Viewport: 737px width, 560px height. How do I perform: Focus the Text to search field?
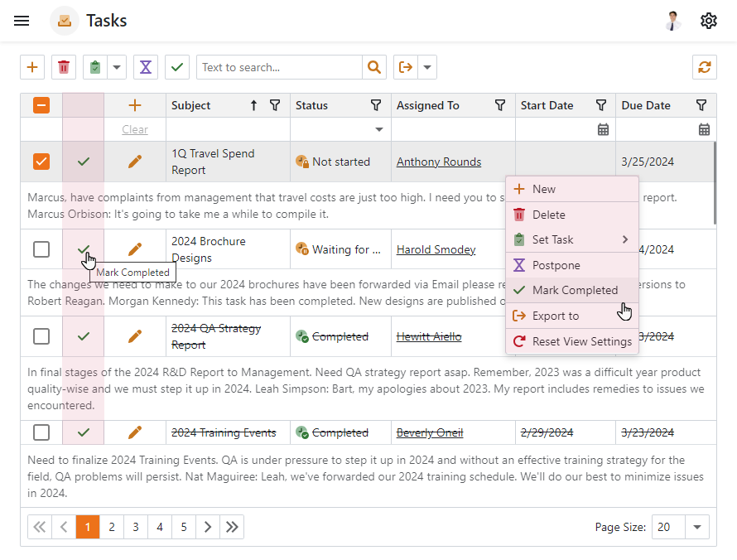279,67
